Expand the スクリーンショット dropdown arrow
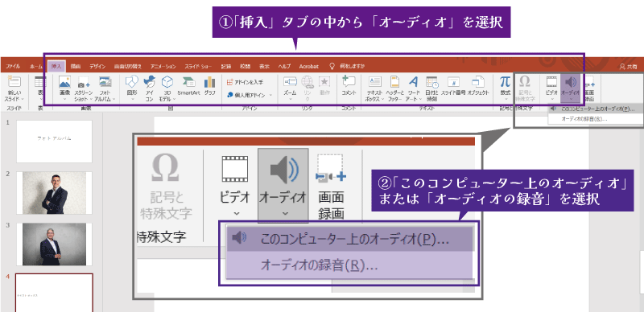The height and width of the screenshot is (312, 644). [x=90, y=100]
